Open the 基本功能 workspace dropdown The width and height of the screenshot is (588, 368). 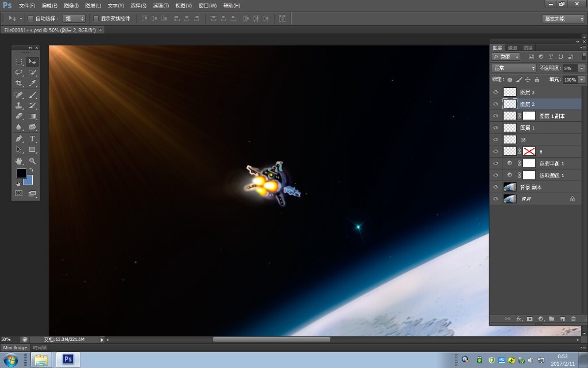[x=563, y=19]
